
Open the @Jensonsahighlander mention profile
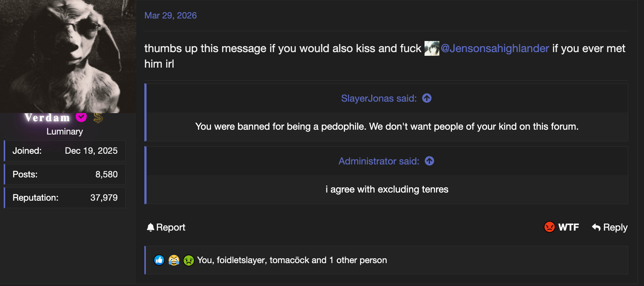coord(495,48)
